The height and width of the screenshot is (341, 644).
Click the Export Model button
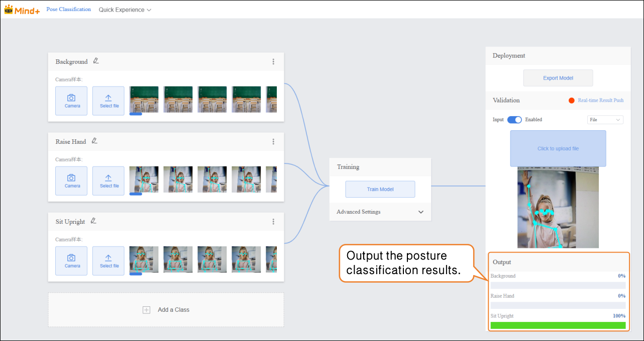point(558,78)
